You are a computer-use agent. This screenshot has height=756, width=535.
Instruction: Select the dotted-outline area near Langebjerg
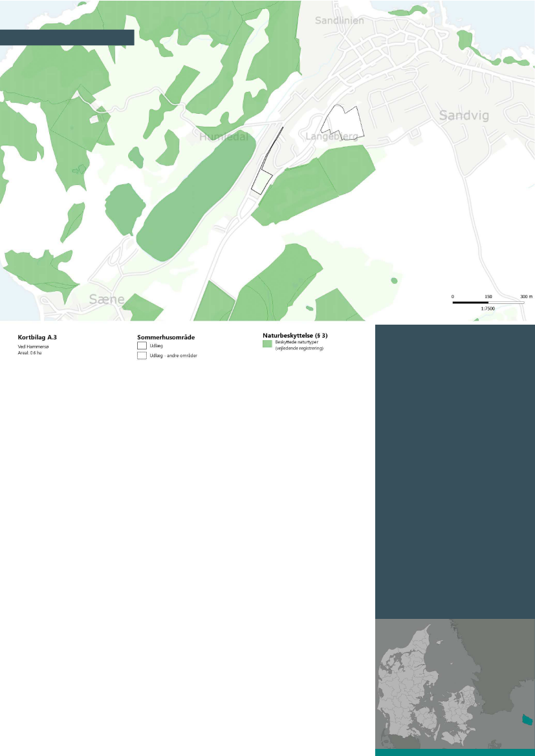pos(343,121)
